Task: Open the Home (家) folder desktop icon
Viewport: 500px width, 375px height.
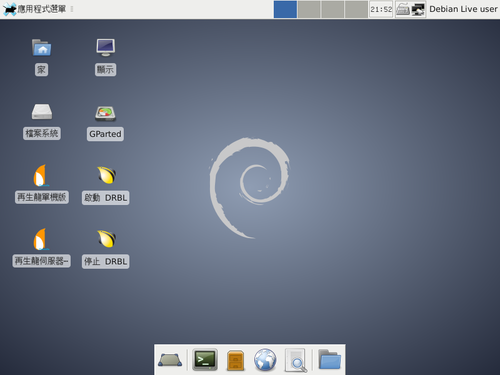Action: [x=42, y=48]
